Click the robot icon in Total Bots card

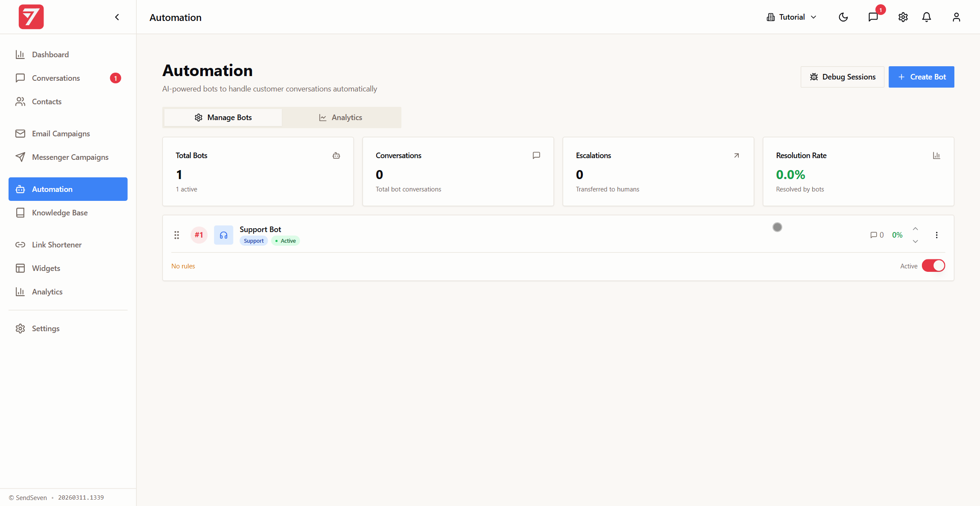[336, 156]
